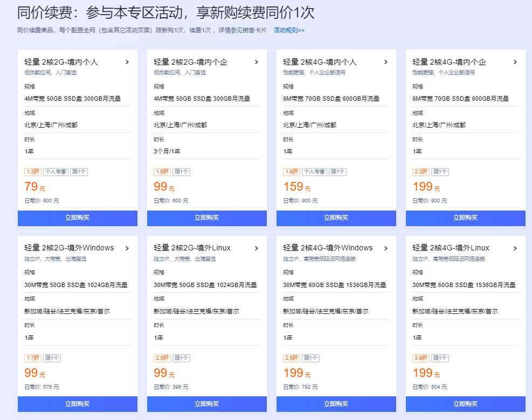Viewport: 532px width, 420px height.
Task: Expand chevron on 轻量 2核4G-境内个企 card
Action: tap(515, 62)
